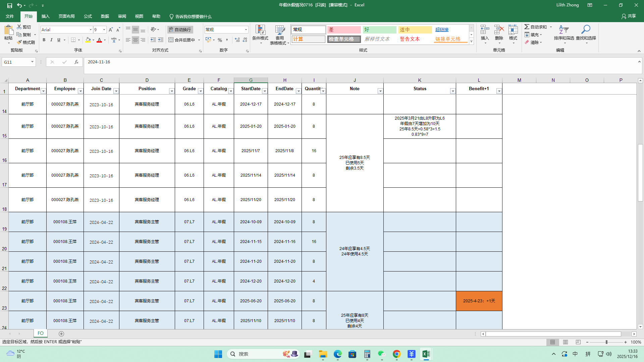Click the zoom slider handle
This screenshot has width=644, height=362.
606,342
